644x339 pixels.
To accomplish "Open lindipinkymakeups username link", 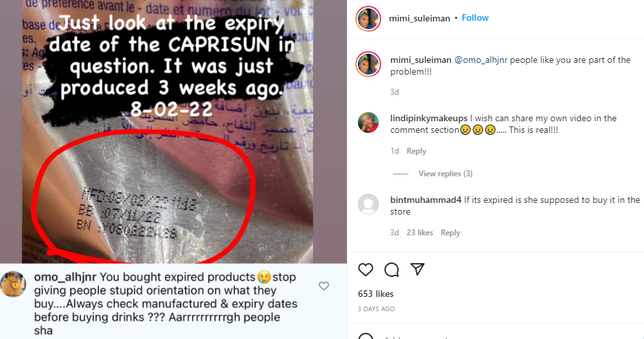I will coord(428,118).
